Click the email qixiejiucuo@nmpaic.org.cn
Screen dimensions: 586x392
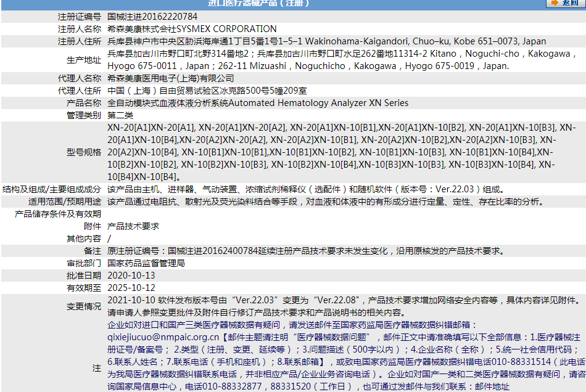163,337
